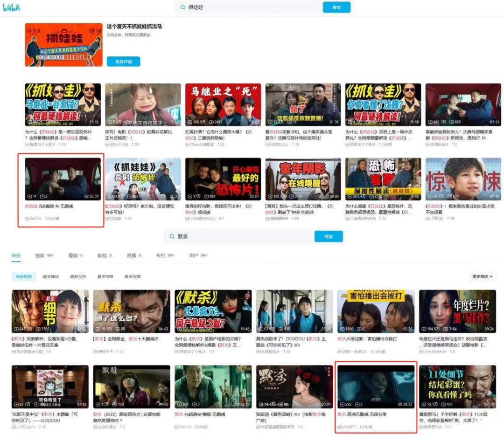Open the 害怕播出会挨打 thumbnail
The width and height of the screenshot is (504, 435).
click(376, 311)
